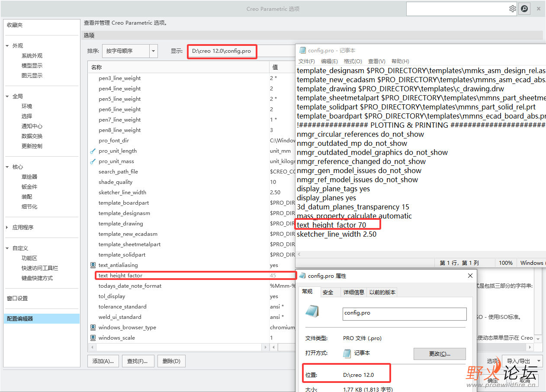Select 收藏夹 in the left panel
Viewport: 546px width, 392px height.
point(15,25)
